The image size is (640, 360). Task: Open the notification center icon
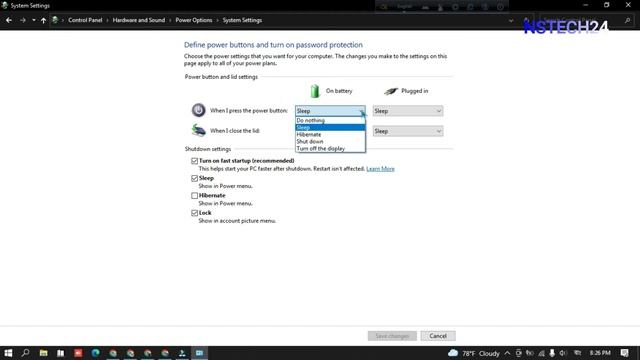coord(624,353)
